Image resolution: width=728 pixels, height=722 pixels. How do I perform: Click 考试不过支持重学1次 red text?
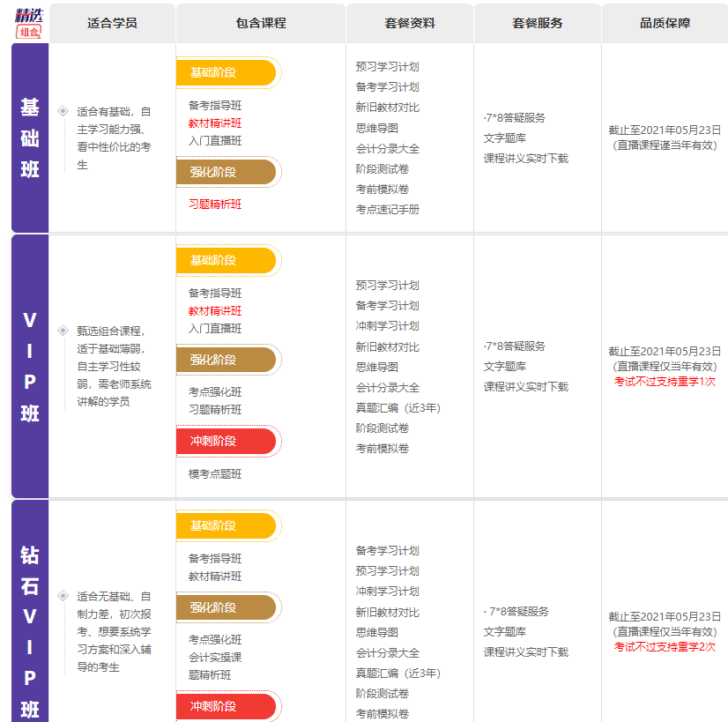click(665, 382)
